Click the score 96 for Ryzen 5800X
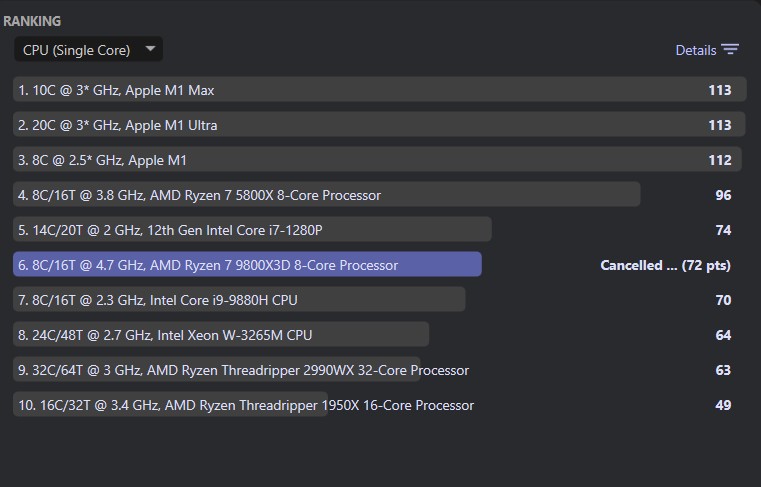The height and width of the screenshot is (487, 761). [x=723, y=195]
